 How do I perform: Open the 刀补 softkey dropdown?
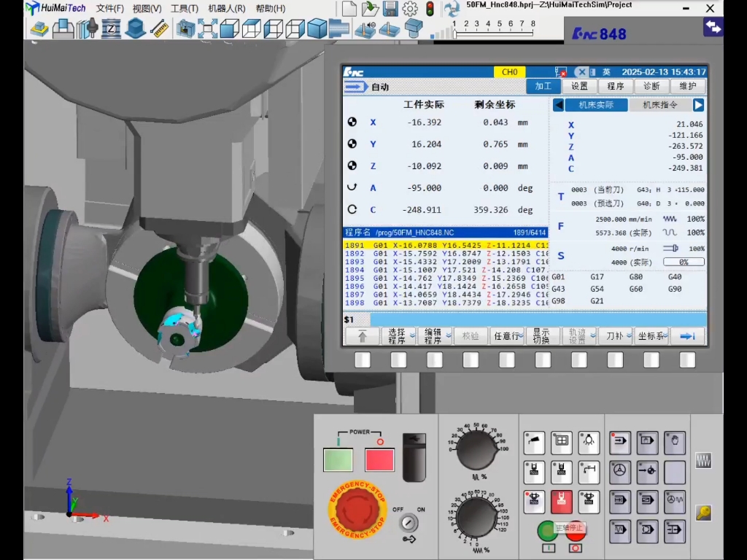tap(616, 336)
